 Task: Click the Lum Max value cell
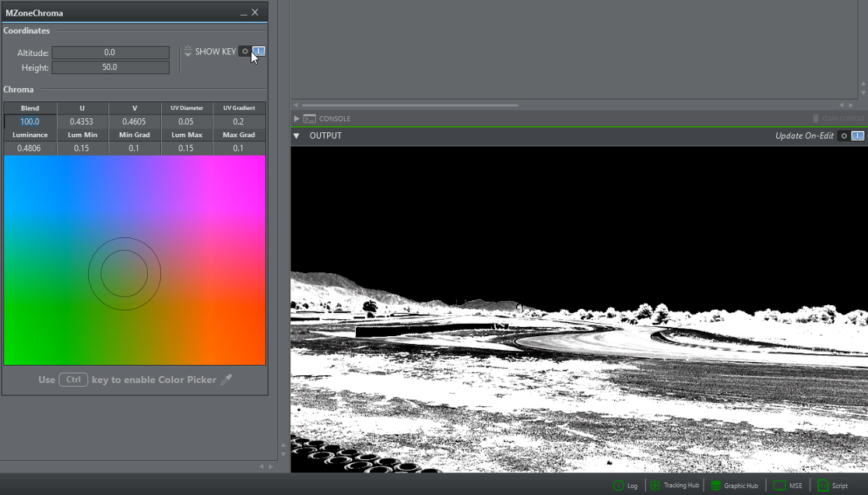187,148
